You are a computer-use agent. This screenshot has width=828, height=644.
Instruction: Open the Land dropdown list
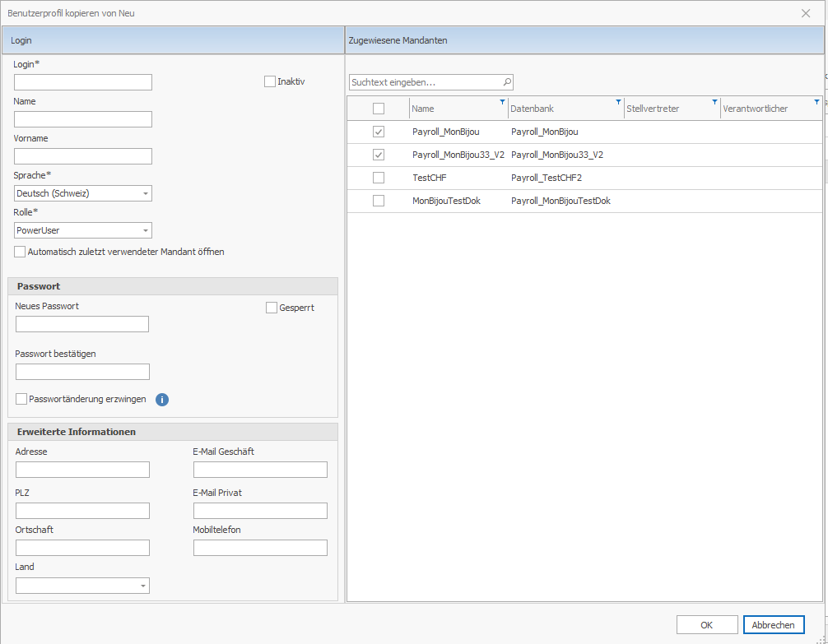pos(142,586)
